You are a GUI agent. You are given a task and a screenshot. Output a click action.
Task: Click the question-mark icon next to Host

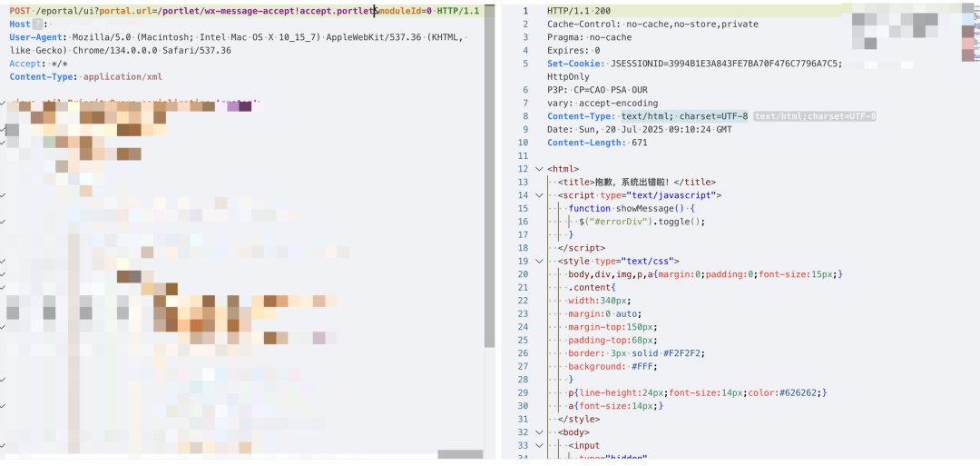pos(37,24)
